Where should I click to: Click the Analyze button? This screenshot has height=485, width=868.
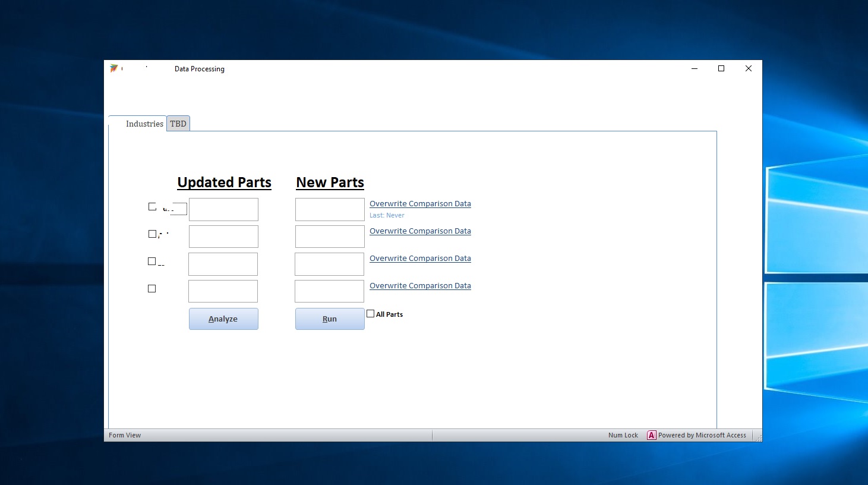(x=223, y=319)
